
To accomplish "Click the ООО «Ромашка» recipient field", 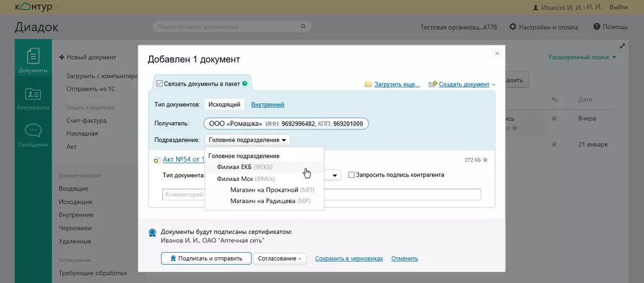I will click(x=286, y=124).
